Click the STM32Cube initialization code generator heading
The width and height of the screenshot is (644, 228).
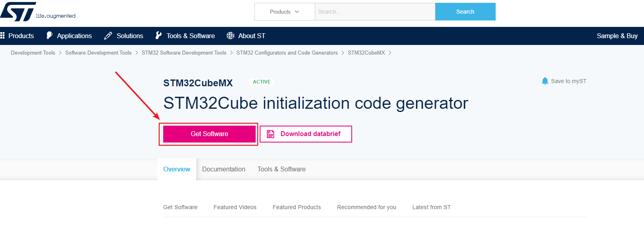(x=316, y=104)
